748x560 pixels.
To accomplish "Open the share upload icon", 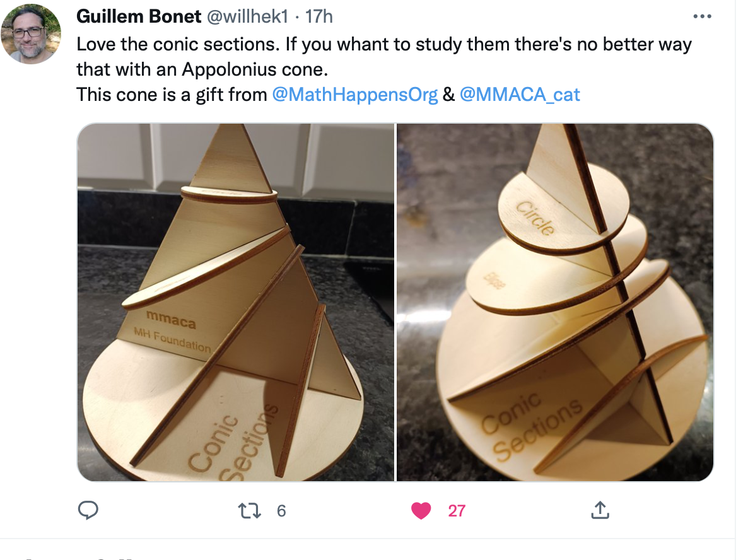I will (x=600, y=510).
